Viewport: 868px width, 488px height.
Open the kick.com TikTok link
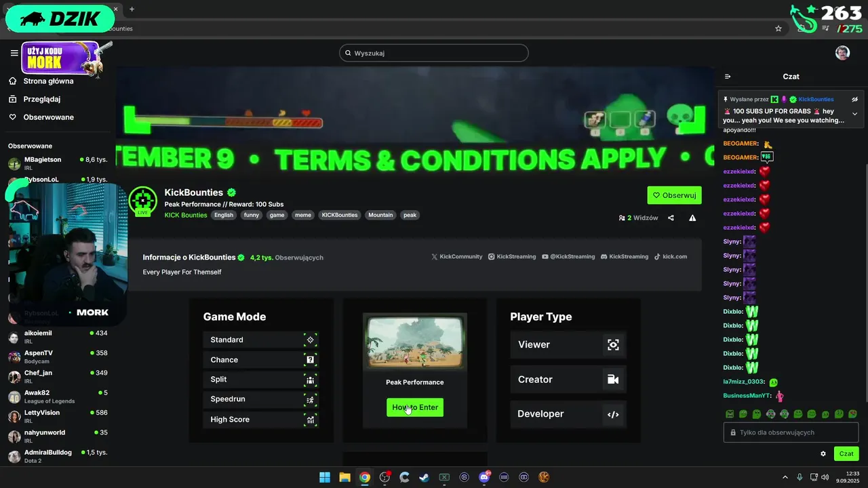670,257
